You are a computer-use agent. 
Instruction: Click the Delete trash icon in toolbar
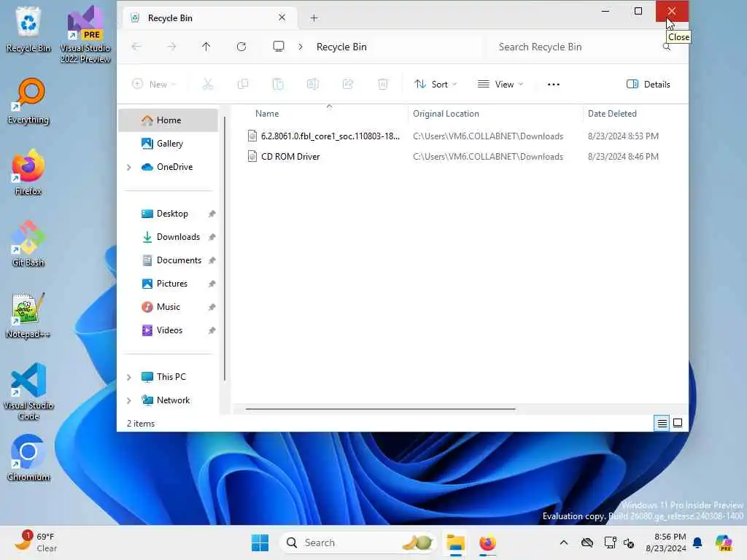coord(383,85)
